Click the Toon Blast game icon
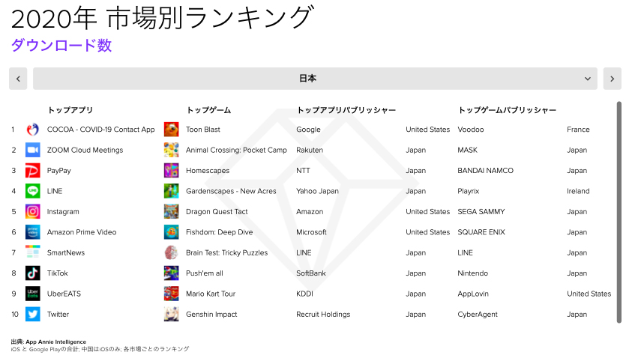This screenshot has width=644, height=358. click(171, 130)
